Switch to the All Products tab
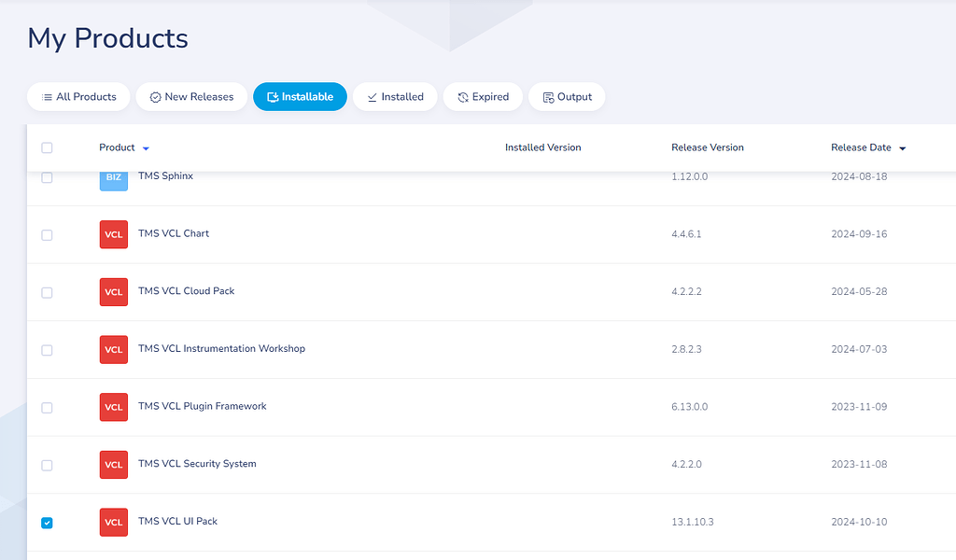This screenshot has width=956, height=560. 78,96
